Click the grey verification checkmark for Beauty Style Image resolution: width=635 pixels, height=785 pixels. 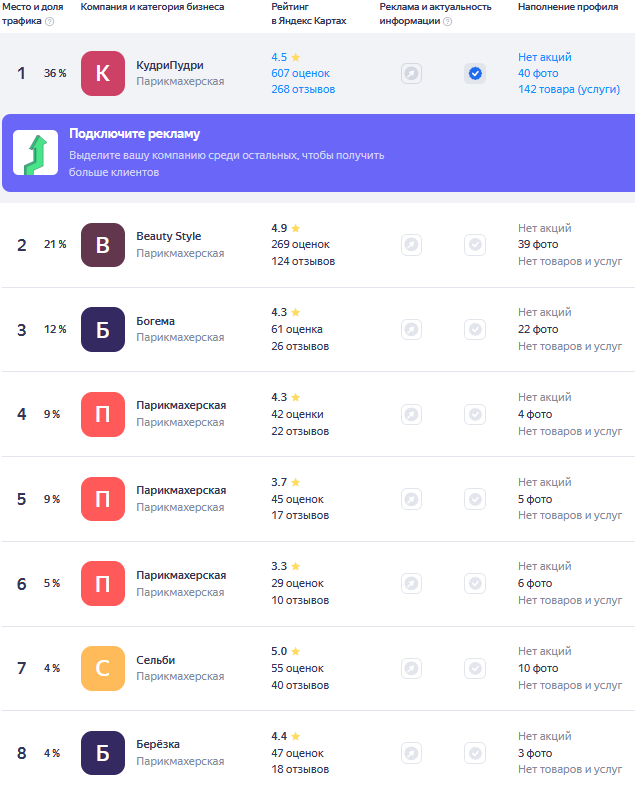point(475,245)
